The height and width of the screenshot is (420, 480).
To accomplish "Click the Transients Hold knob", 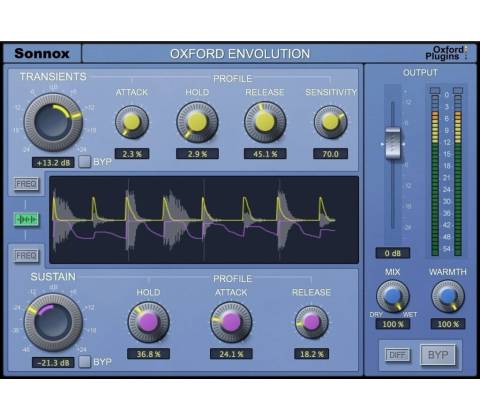I will 197,122.
